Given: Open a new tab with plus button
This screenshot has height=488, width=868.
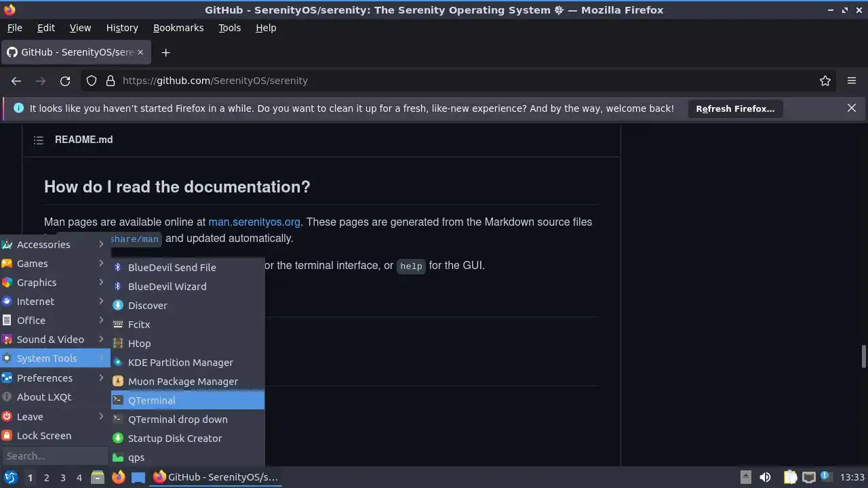Looking at the screenshot, I should tap(165, 52).
